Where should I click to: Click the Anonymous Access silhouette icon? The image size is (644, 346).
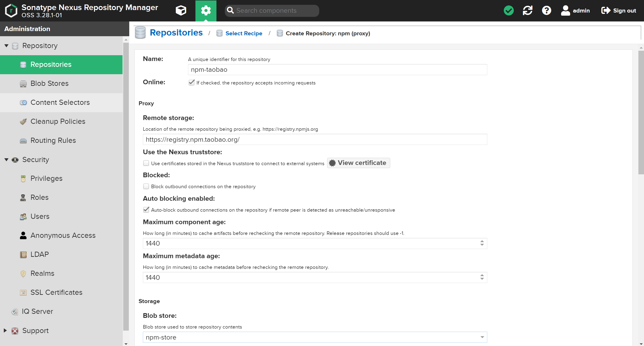23,235
